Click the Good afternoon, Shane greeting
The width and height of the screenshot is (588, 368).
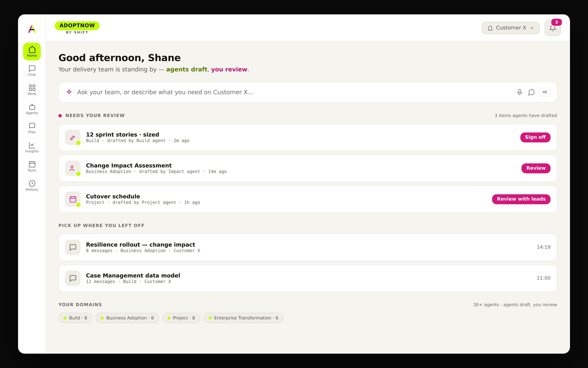(x=120, y=58)
